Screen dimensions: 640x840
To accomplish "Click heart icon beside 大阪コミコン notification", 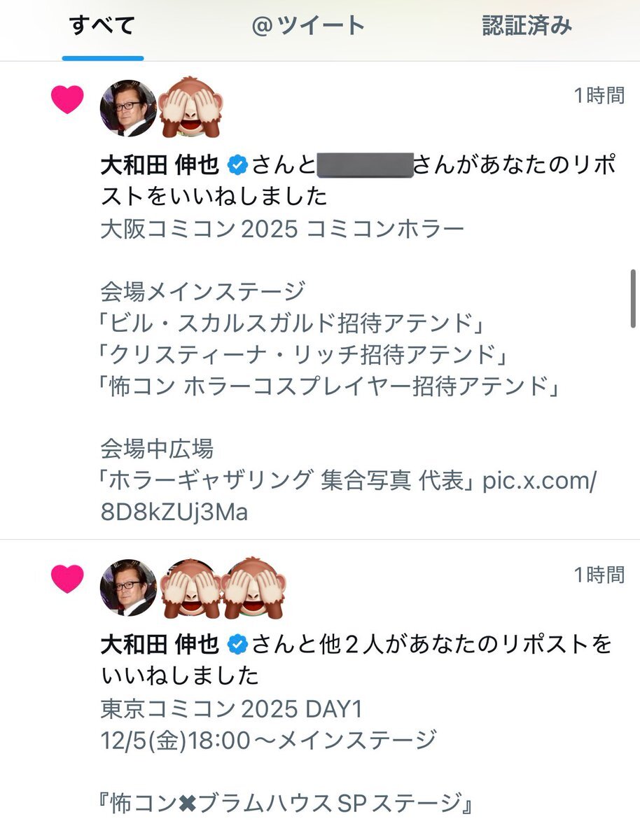I will pos(68,100).
